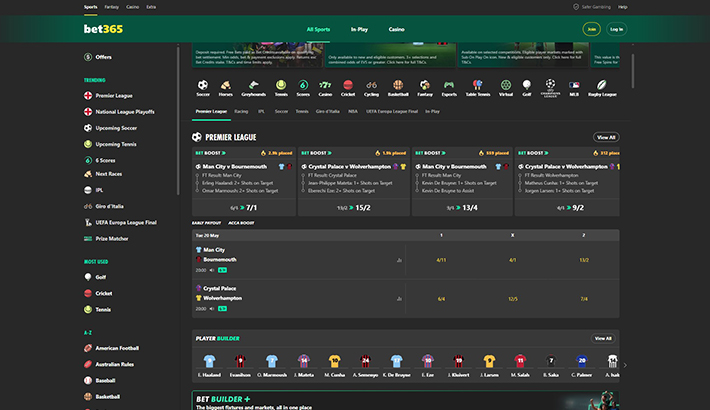Viewport: 710px width, 410px height.
Task: Switch to Racing tab
Action: (x=241, y=111)
